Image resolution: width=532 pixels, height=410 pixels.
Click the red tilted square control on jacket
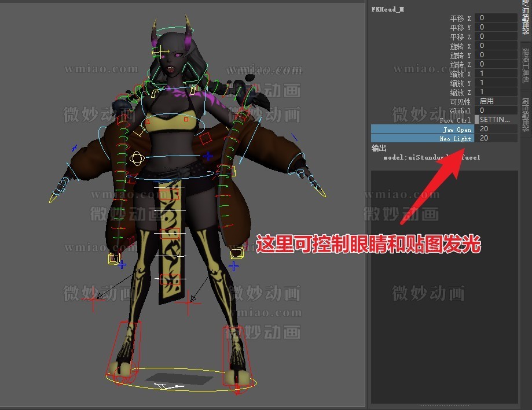tap(205, 139)
